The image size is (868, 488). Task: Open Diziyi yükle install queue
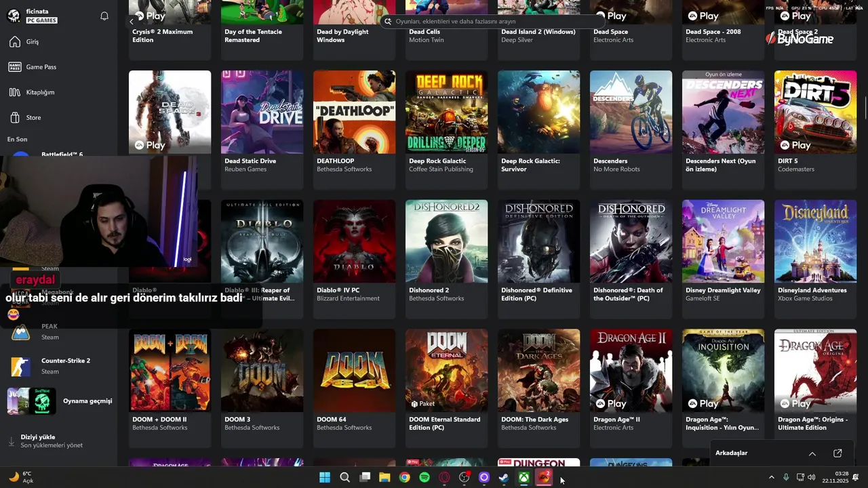point(45,441)
